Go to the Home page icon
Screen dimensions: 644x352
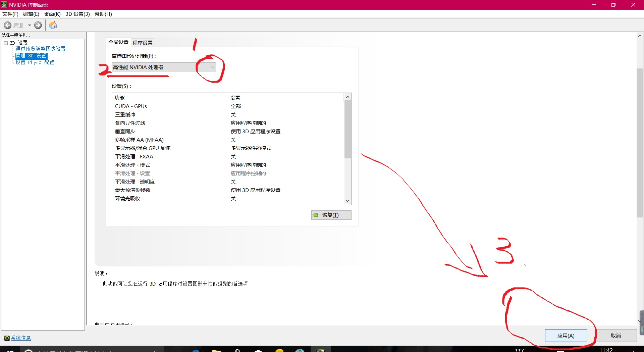(53, 25)
